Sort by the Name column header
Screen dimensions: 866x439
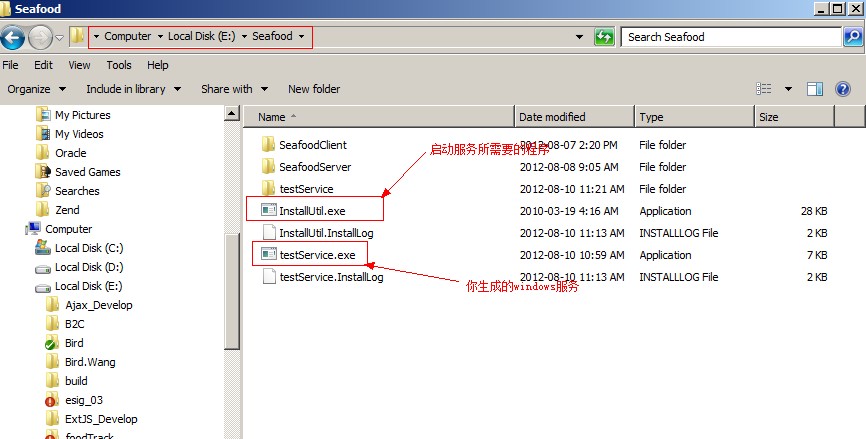click(x=379, y=117)
